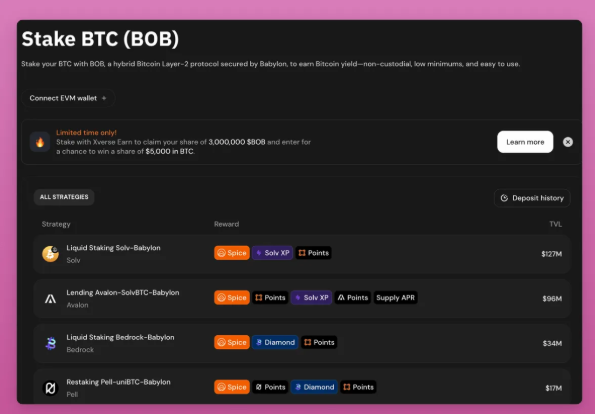Click the clock icon beside Deposit history
Screen dimensions: 595x414
504,198
